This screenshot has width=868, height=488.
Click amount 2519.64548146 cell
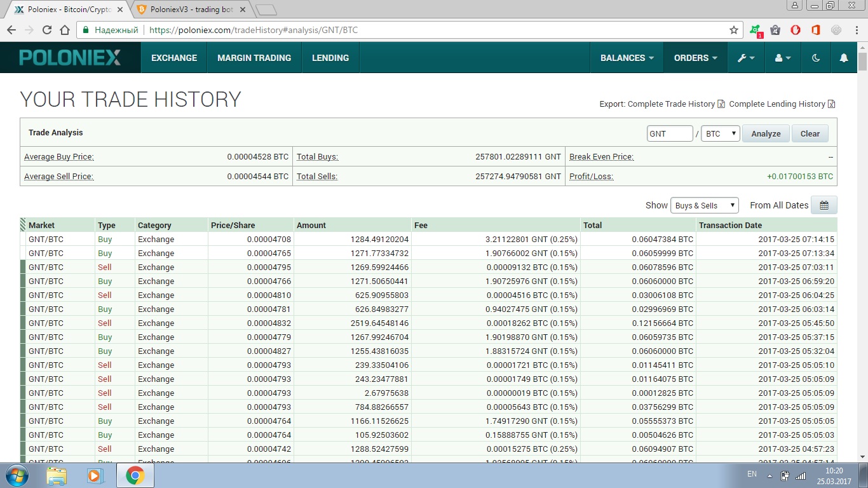[379, 323]
